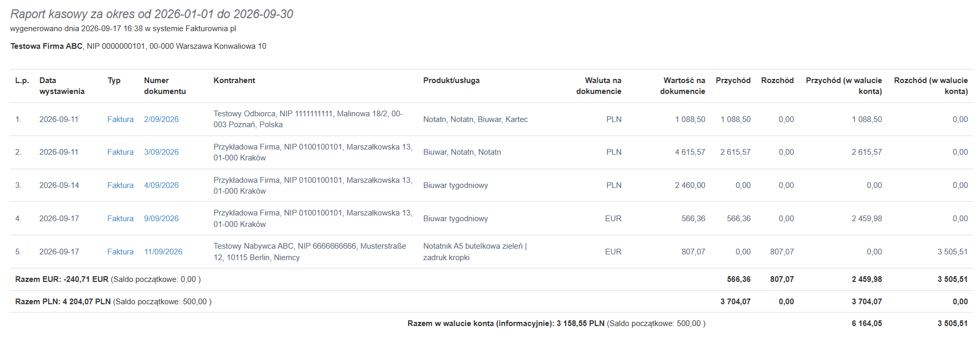Click the Numer dokumentu column header

pos(165,86)
